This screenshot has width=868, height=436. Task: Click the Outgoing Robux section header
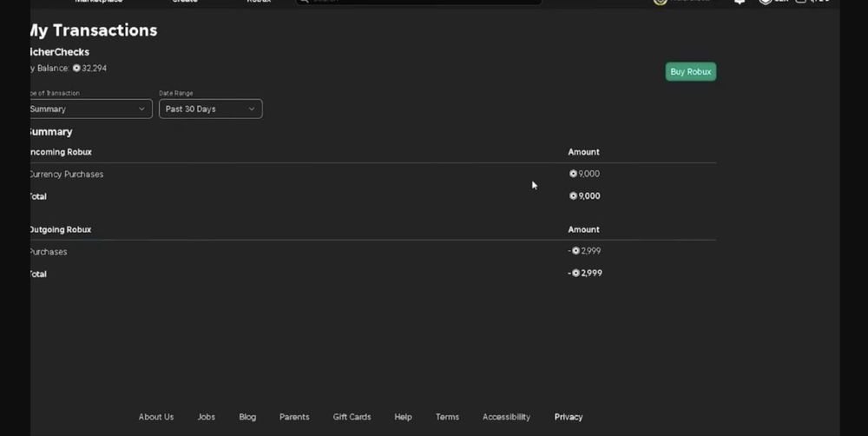point(61,229)
